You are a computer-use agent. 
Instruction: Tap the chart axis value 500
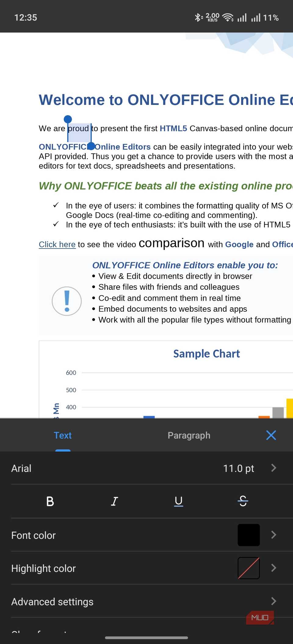[x=71, y=390]
